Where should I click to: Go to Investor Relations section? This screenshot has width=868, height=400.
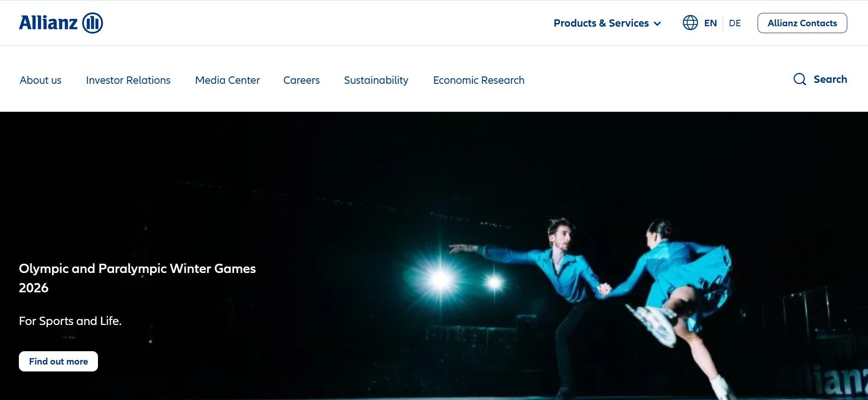coord(128,80)
